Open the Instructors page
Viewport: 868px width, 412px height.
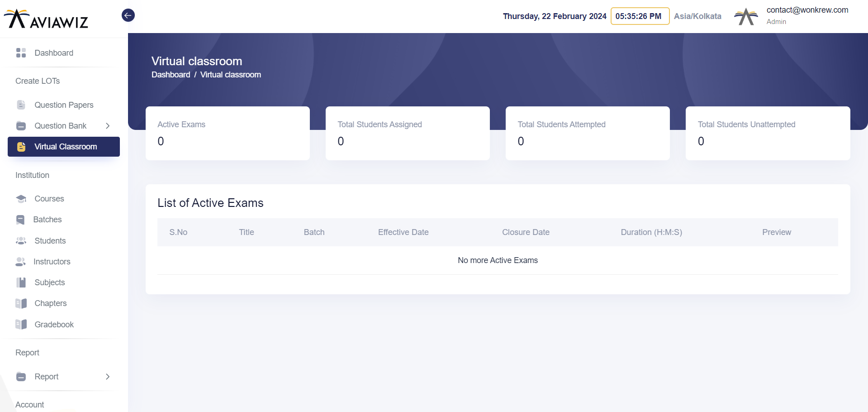point(64,262)
